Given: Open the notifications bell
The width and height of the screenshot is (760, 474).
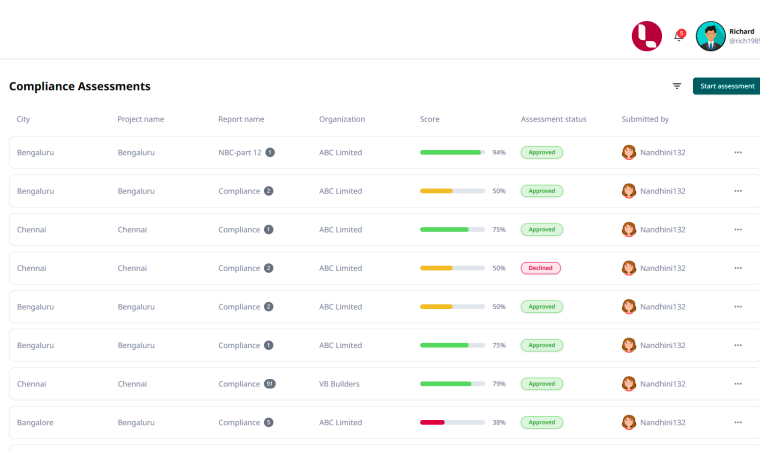Looking at the screenshot, I should tap(678, 37).
